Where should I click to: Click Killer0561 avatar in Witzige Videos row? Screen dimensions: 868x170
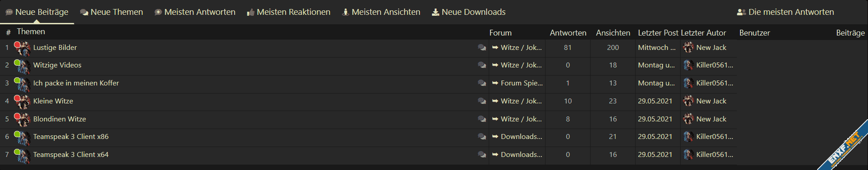pyautogui.click(x=688, y=65)
